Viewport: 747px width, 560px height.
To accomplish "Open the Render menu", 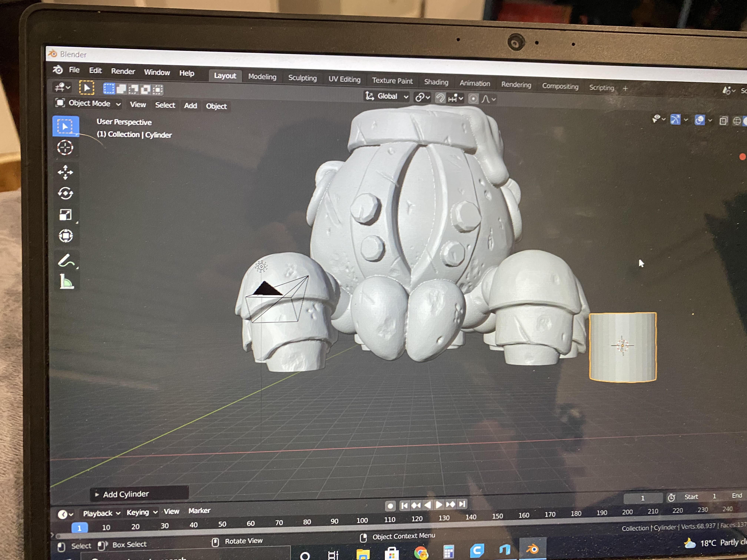I will pos(123,71).
